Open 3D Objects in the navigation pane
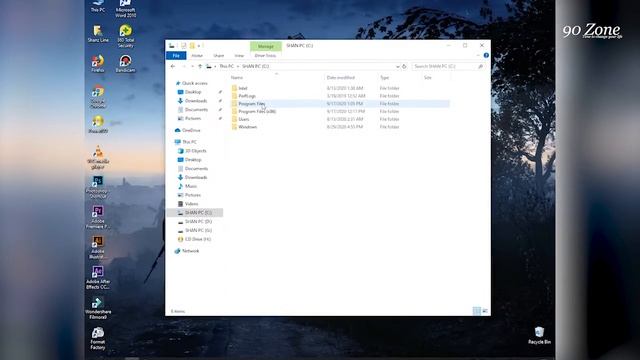 [x=196, y=151]
